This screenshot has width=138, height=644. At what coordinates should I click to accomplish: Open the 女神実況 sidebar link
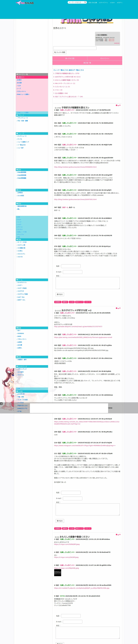20,193
